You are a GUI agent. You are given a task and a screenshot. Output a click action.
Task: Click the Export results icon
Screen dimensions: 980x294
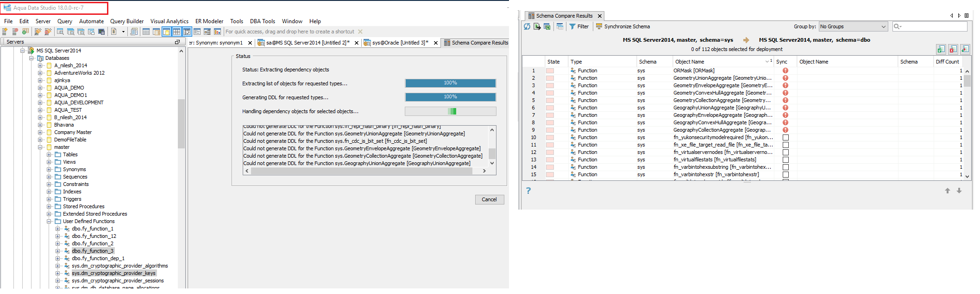[537, 26]
